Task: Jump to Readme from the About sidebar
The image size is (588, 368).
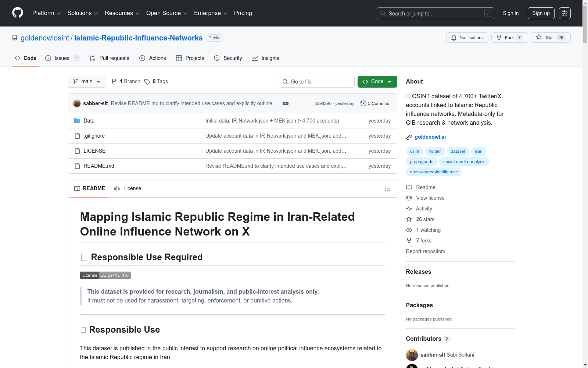Action: pyautogui.click(x=421, y=187)
